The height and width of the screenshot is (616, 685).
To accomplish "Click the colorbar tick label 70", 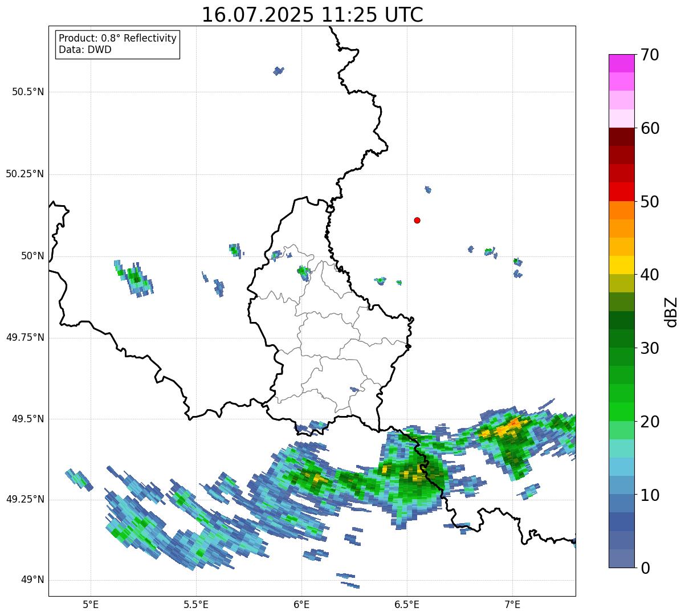I will tap(650, 55).
